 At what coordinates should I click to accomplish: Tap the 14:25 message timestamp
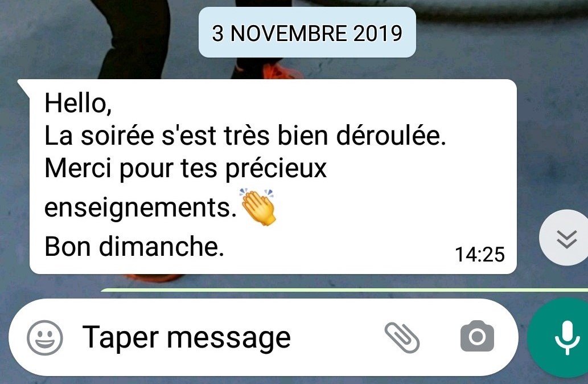coord(480,255)
